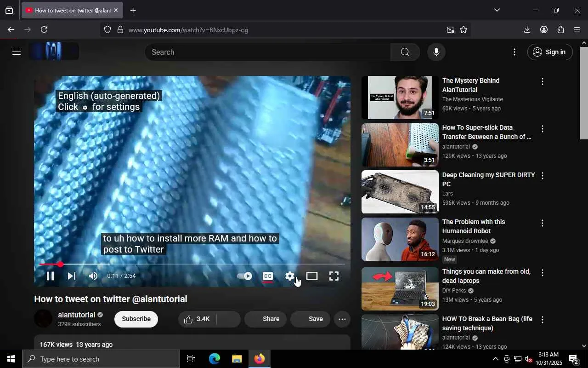The height and width of the screenshot is (368, 588).
Task: Turn off closed captions
Action: click(268, 276)
